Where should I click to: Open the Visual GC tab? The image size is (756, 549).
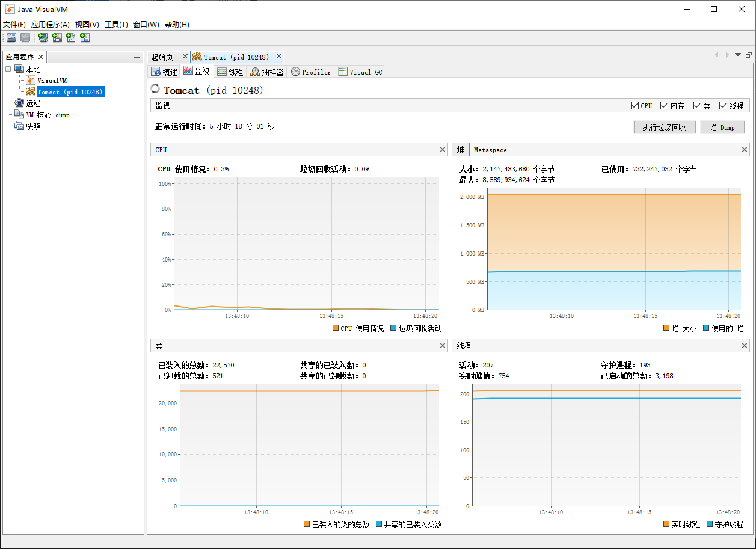[x=360, y=72]
